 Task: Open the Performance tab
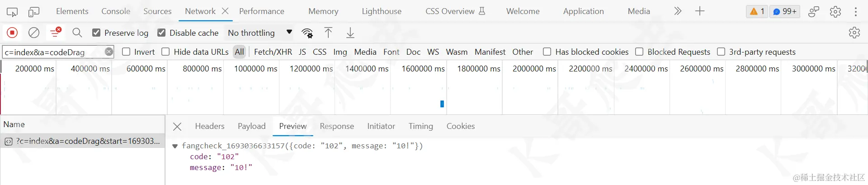click(262, 11)
